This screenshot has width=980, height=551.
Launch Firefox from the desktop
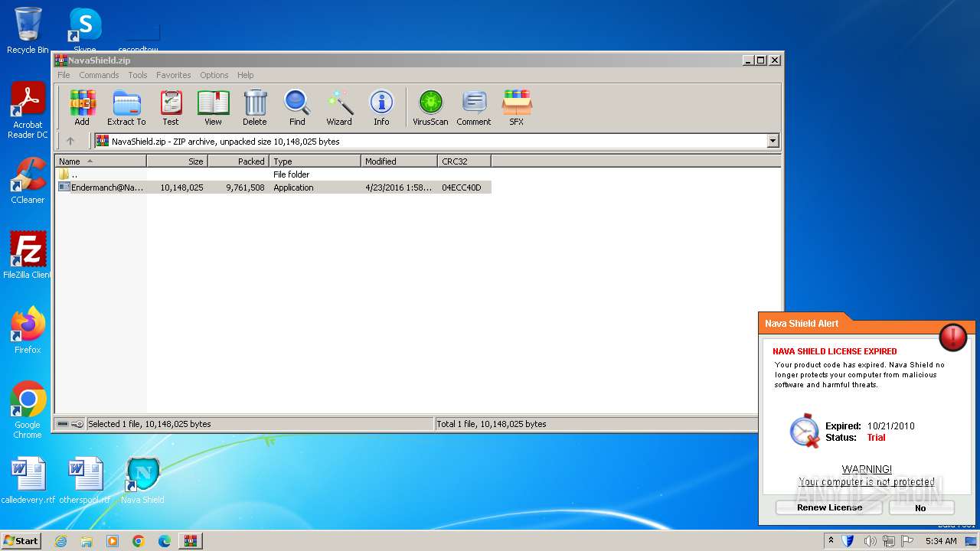coord(28,330)
